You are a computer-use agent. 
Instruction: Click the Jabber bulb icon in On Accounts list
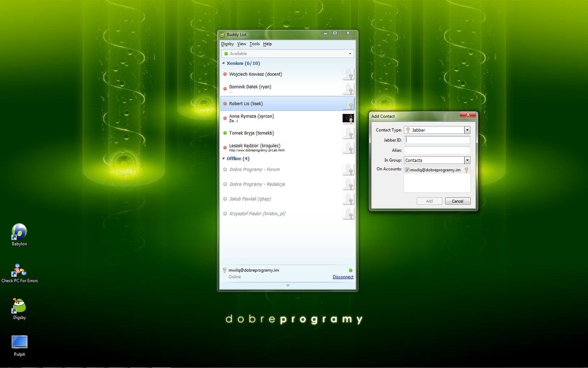(x=466, y=170)
